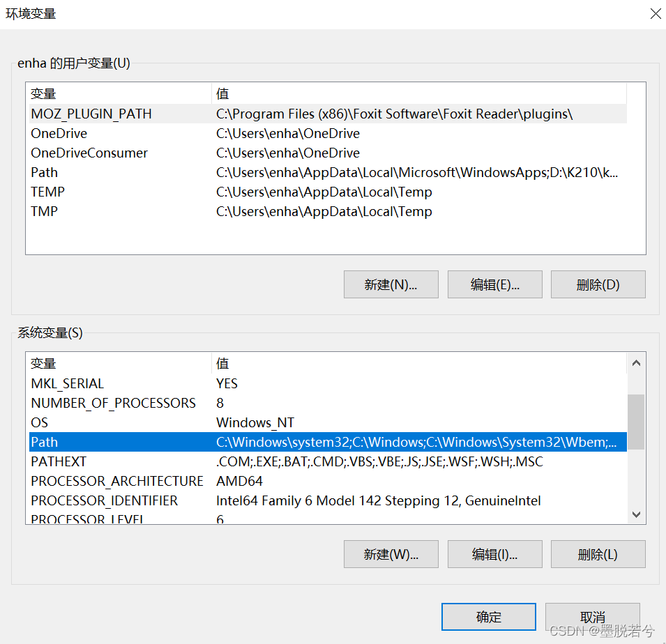Click the 新建(N)... button for user variables
The image size is (666, 644).
[x=391, y=284]
